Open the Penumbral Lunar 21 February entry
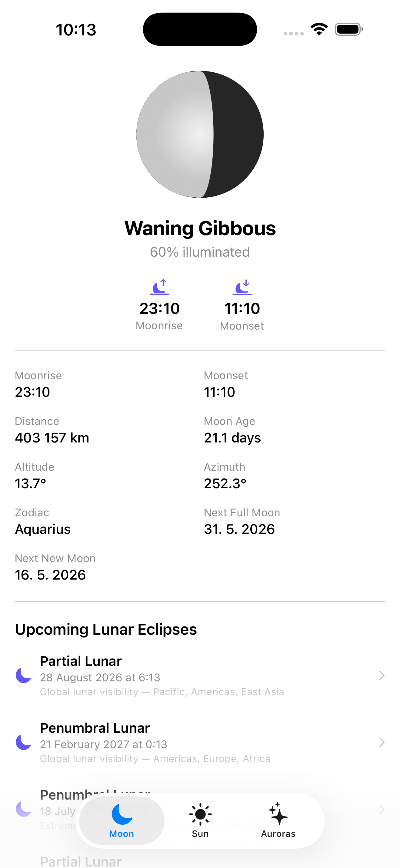The image size is (400, 868). 200,742
